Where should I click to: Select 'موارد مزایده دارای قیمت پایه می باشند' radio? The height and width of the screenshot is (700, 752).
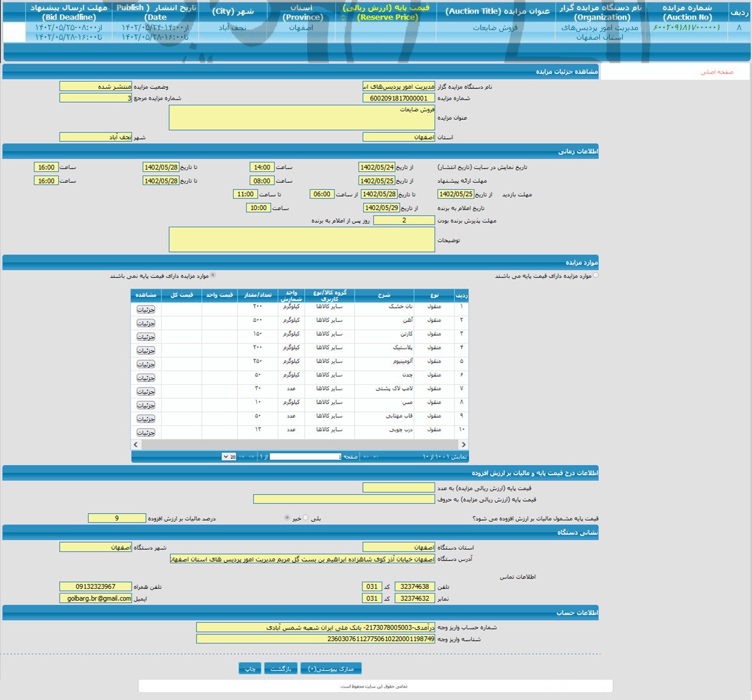click(x=596, y=275)
